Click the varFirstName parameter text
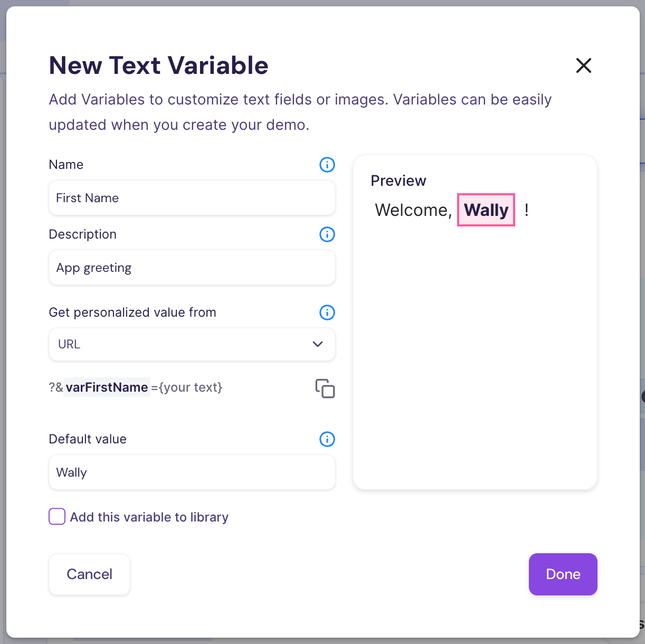 pyautogui.click(x=107, y=387)
